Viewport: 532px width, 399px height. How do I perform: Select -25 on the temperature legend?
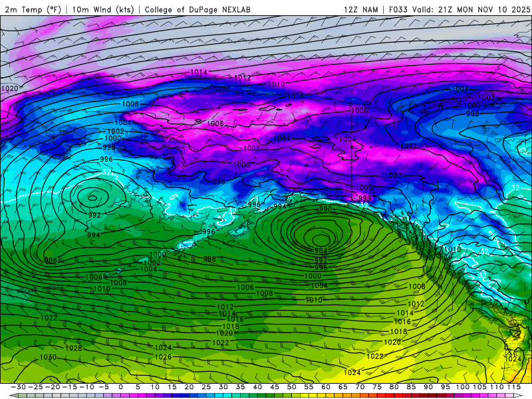[36, 387]
